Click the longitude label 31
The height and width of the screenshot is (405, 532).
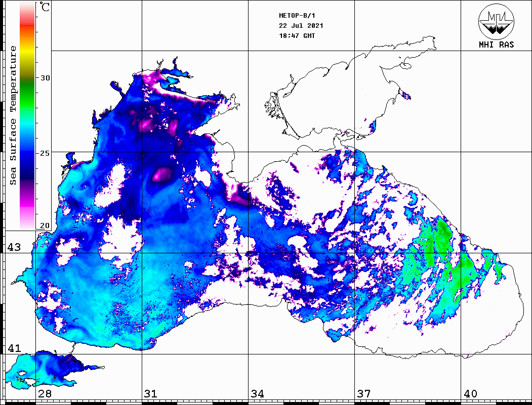click(x=151, y=394)
